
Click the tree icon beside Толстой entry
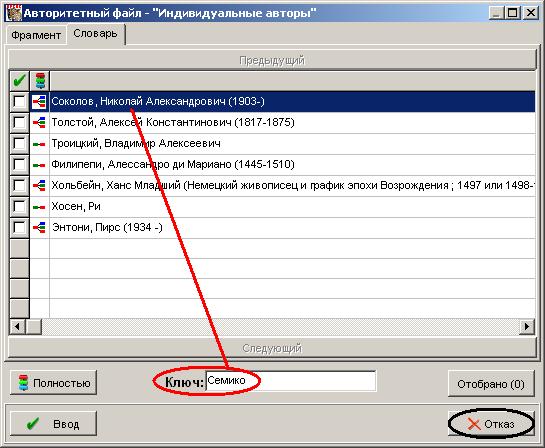tap(39, 122)
